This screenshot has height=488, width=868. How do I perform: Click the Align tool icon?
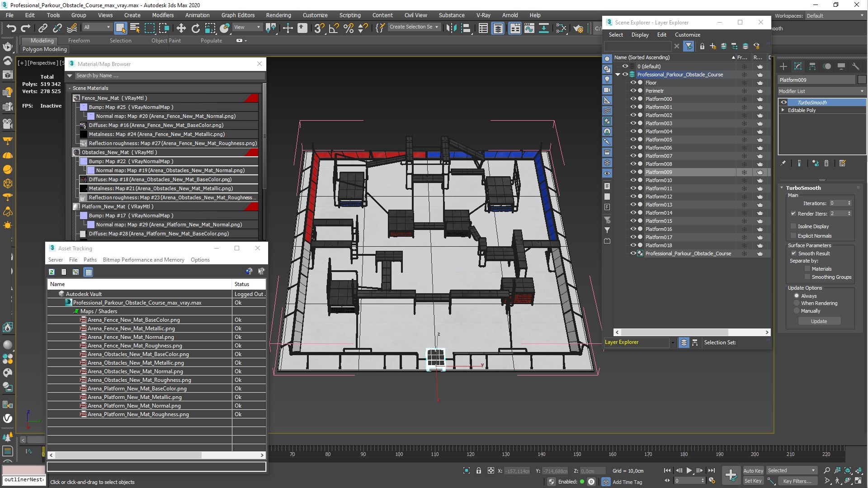coord(465,28)
